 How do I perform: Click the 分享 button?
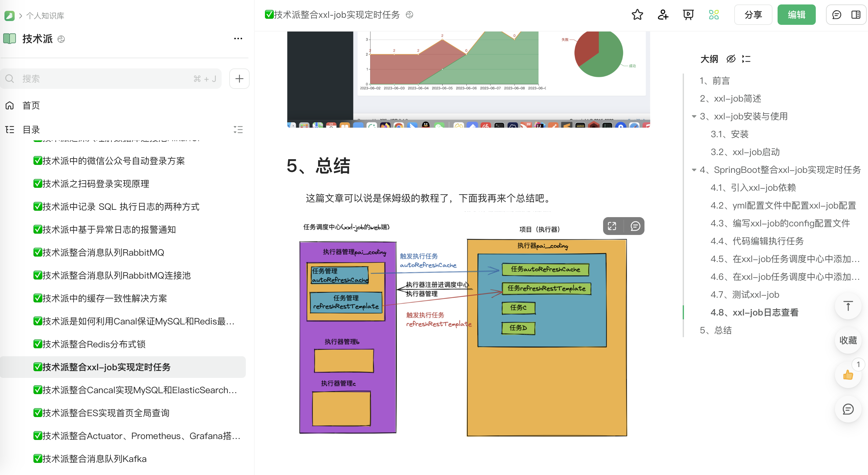753,15
